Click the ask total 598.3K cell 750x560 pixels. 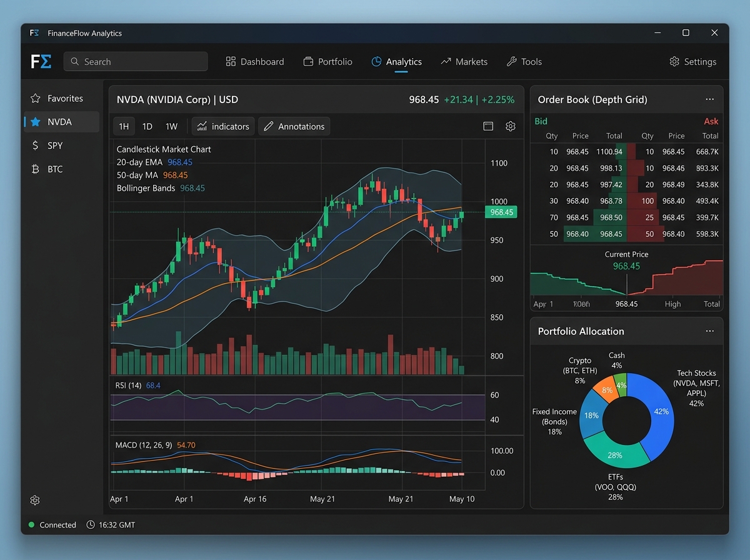click(707, 234)
